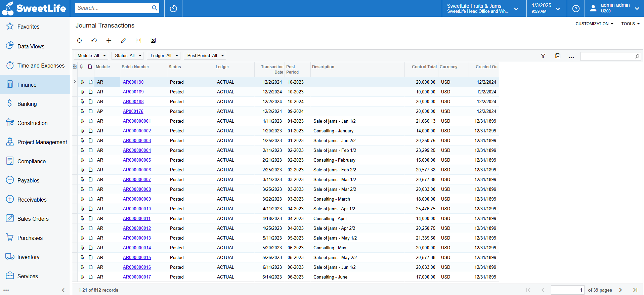Click the Fit to Screen columns icon
Viewport: 644px width, 295px height.
(x=138, y=40)
